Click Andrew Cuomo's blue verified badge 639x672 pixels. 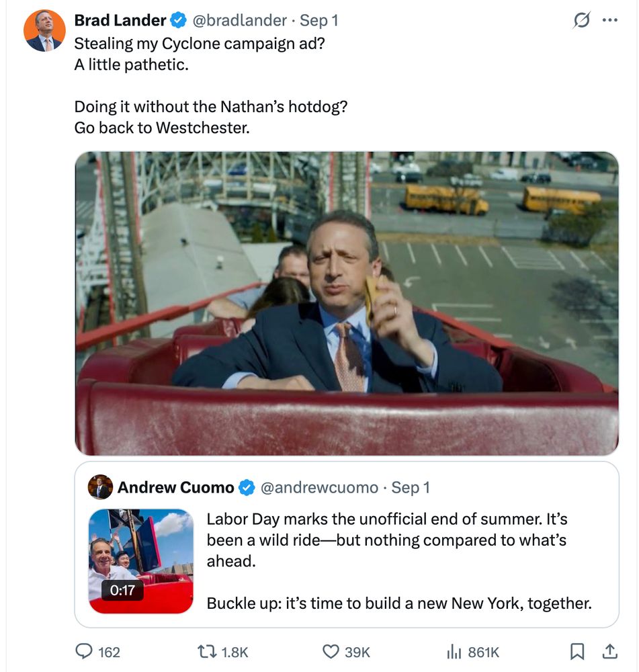pos(248,489)
